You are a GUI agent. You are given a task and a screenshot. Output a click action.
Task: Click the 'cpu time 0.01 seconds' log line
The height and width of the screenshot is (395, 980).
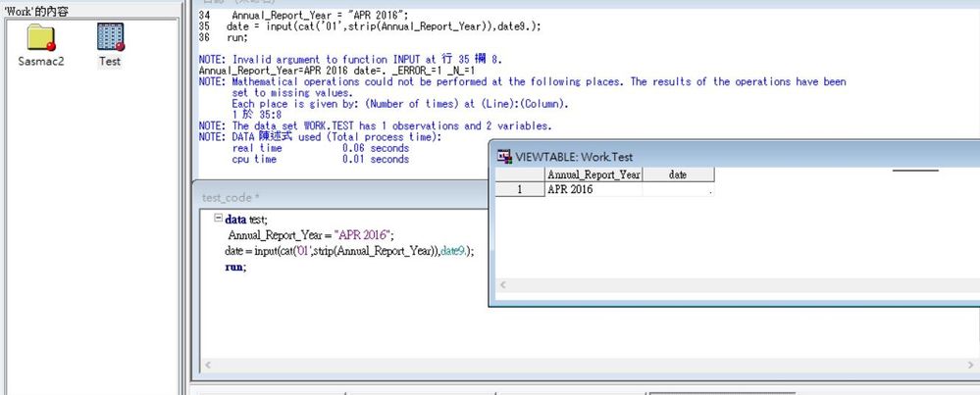pyautogui.click(x=321, y=160)
